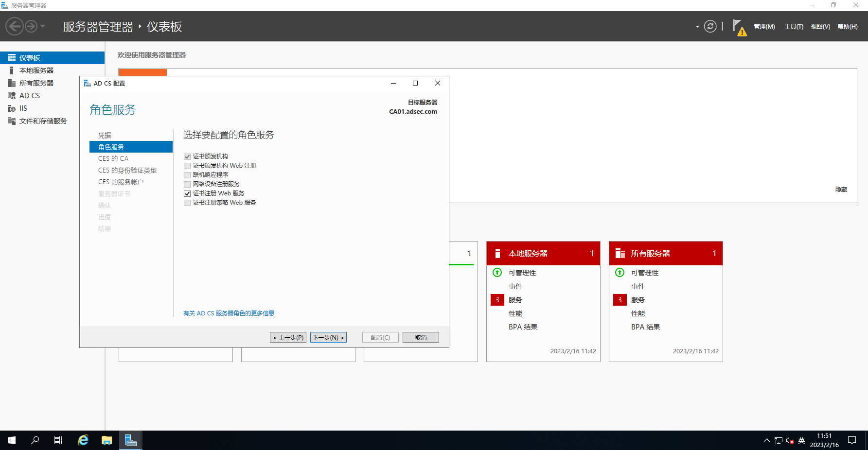Open File Explorer from the taskbar
Viewport: 868px width, 450px height.
click(x=107, y=440)
